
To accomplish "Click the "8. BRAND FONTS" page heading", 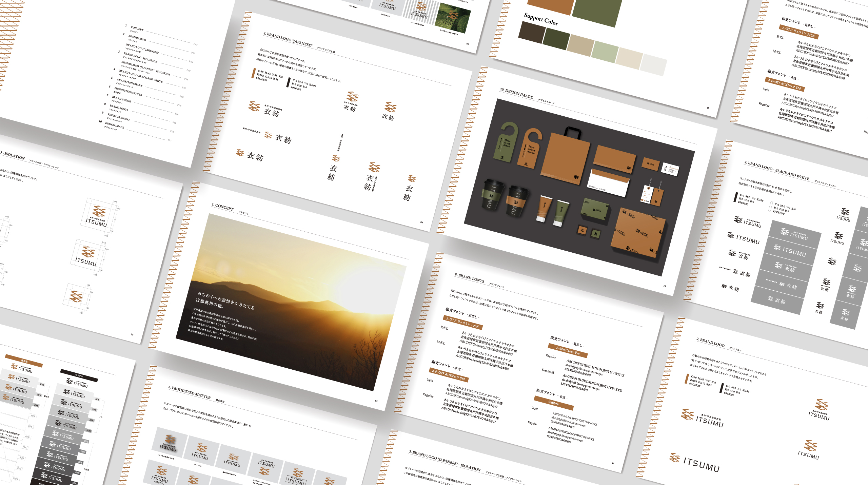I will pos(469,278).
